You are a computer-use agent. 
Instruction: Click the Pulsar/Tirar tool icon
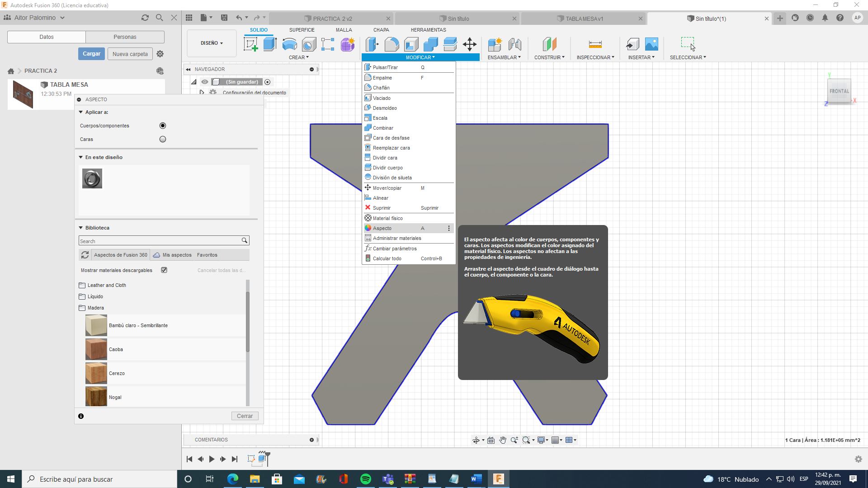coord(367,67)
